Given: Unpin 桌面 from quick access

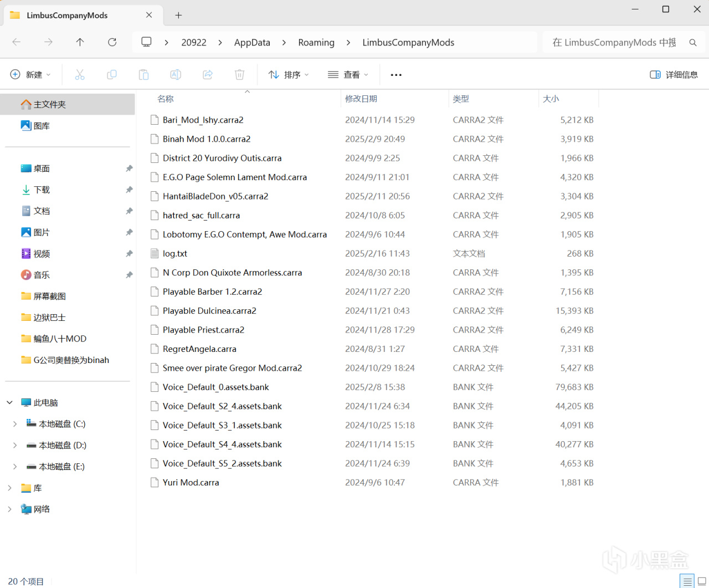Looking at the screenshot, I should click(x=129, y=168).
